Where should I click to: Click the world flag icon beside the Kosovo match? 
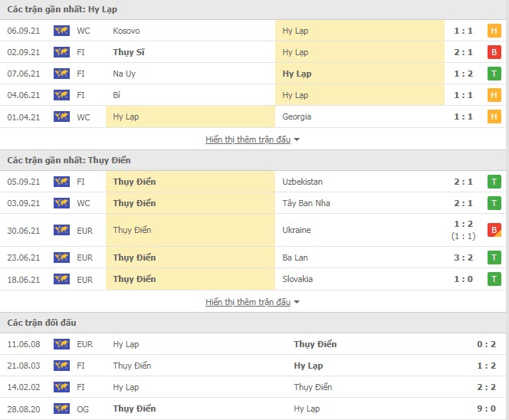coord(61,31)
